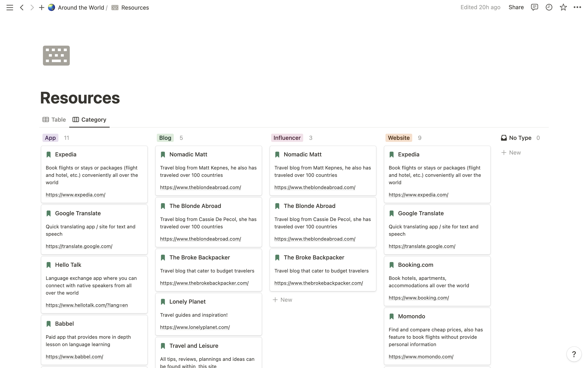Add New card under Influencer column
This screenshot has width=588, height=368.
[282, 300]
